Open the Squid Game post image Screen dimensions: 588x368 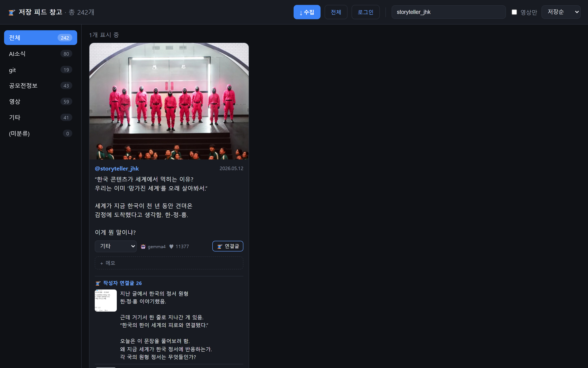pyautogui.click(x=169, y=101)
